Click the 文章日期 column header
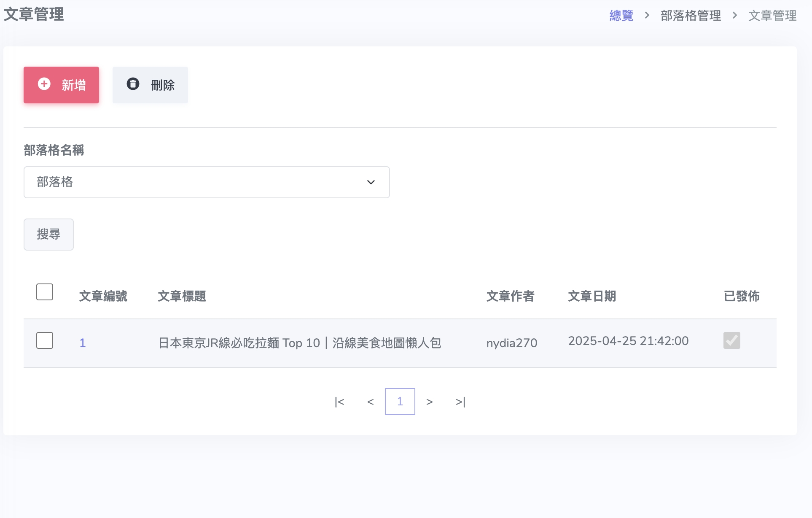 592,296
